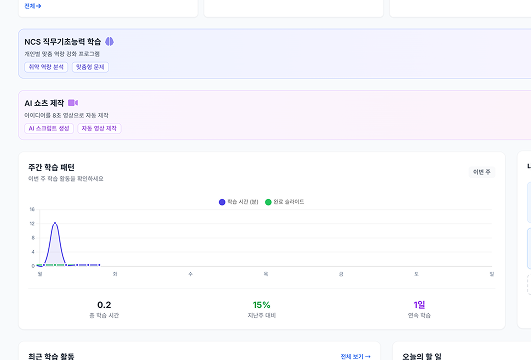Image resolution: width=531 pixels, height=360 pixels.
Task: Click the 수 label on the chart axis
Action: pyautogui.click(x=190, y=274)
